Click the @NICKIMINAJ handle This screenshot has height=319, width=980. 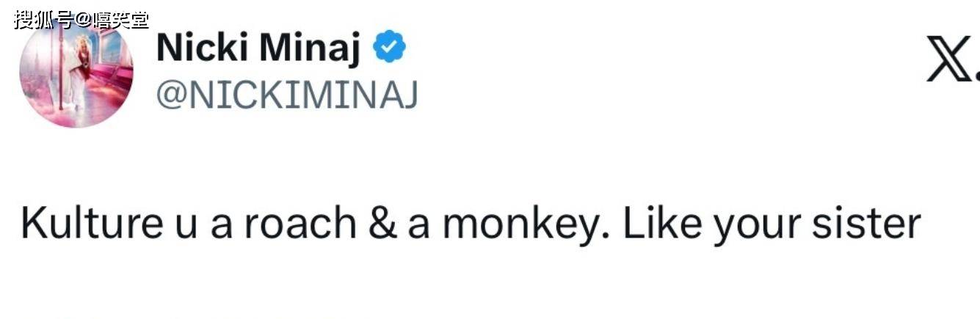point(287,95)
